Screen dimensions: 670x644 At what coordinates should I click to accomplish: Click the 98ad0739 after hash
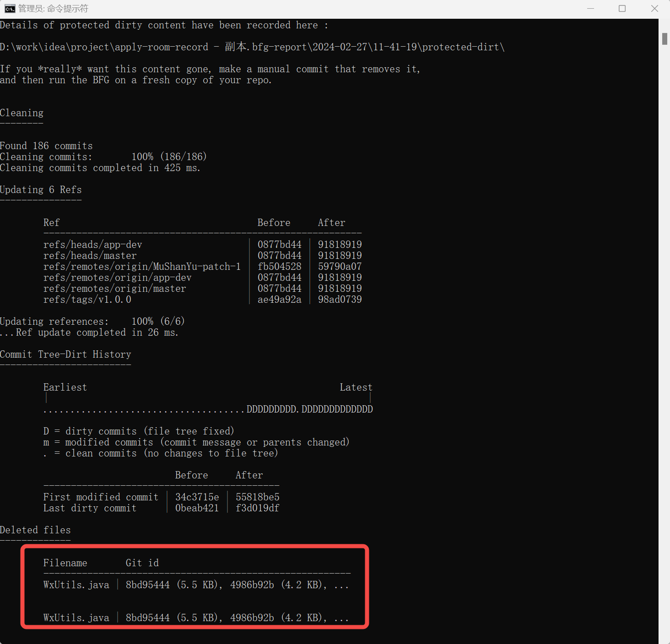pos(340,300)
